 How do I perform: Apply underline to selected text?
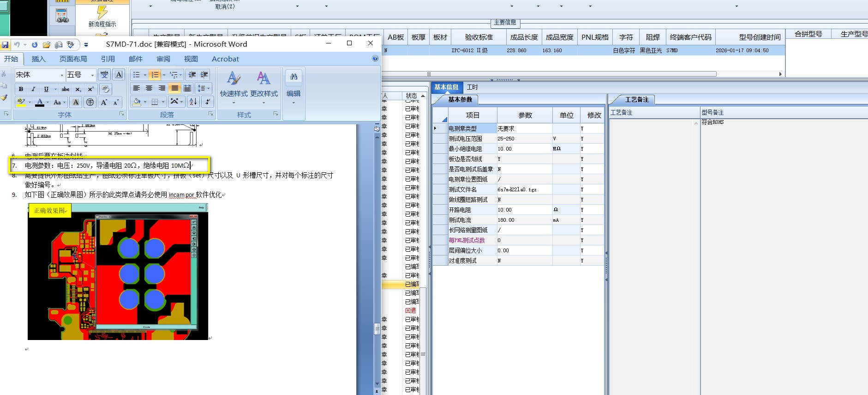click(46, 89)
